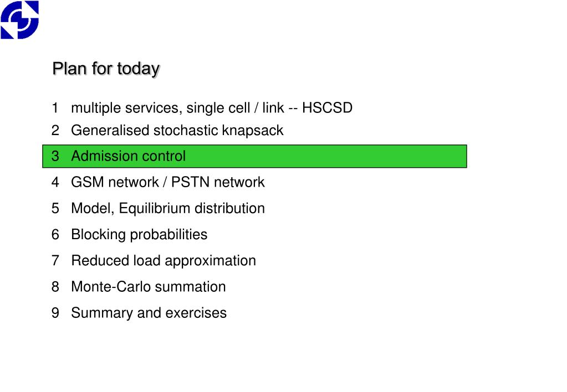Click the blue logo icon
This screenshot has height=392, width=567.
19,19
